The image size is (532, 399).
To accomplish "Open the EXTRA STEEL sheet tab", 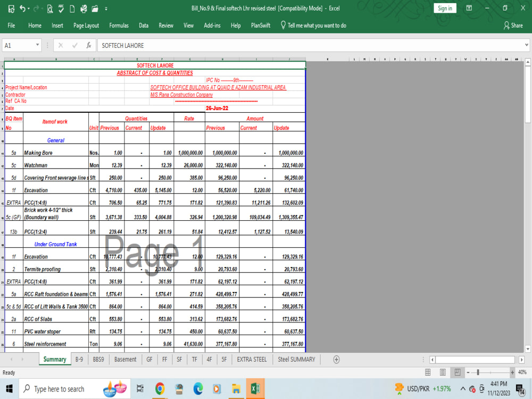I will (251, 359).
